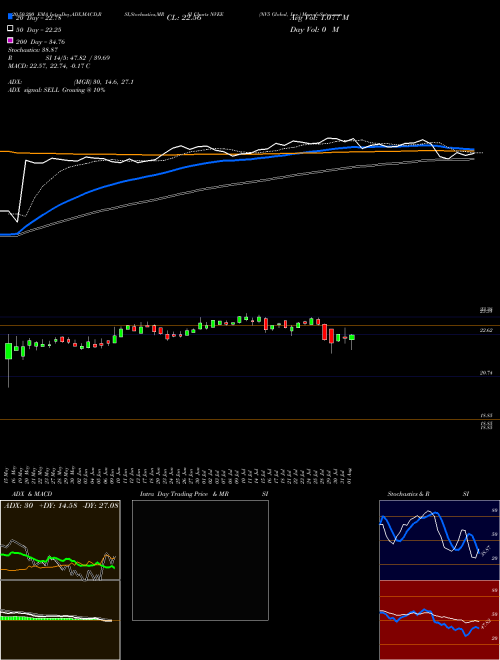Click the 20.74 price axis label
This screenshot has height=660, width=500.
tap(486, 373)
